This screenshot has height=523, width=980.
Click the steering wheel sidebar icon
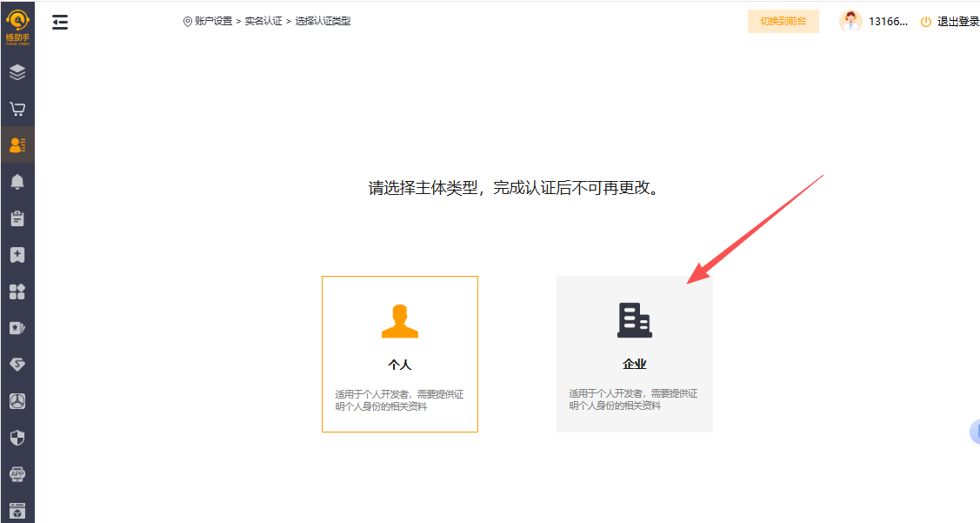17,401
